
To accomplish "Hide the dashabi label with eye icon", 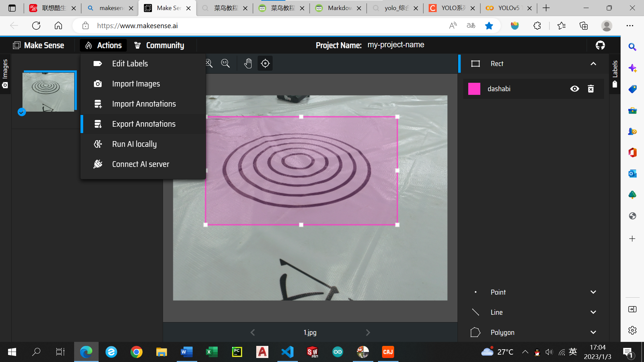I will click(575, 89).
